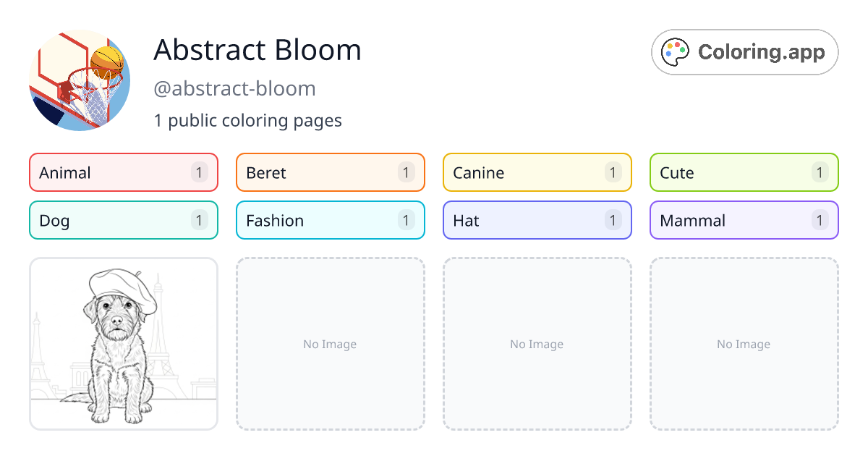Click the count badge on Hat tag
The height and width of the screenshot is (456, 868).
click(613, 220)
